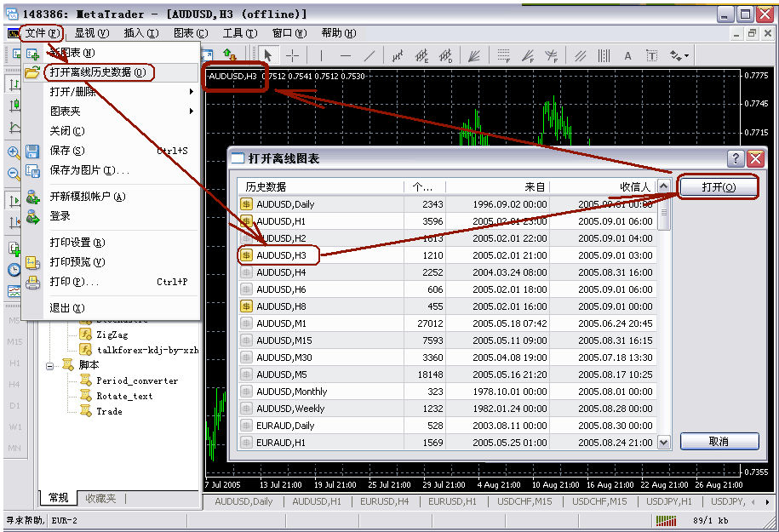
Task: Open the 图表(C) menu
Action: tap(191, 33)
